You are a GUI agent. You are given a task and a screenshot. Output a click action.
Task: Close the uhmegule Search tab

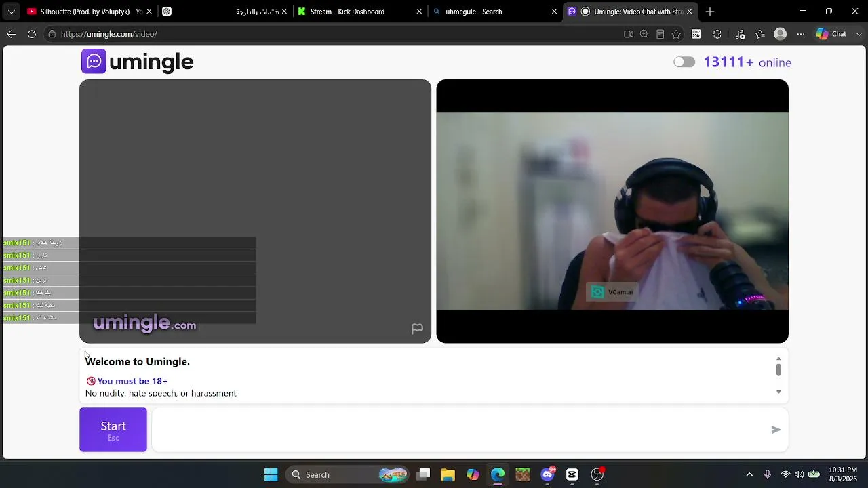point(554,12)
